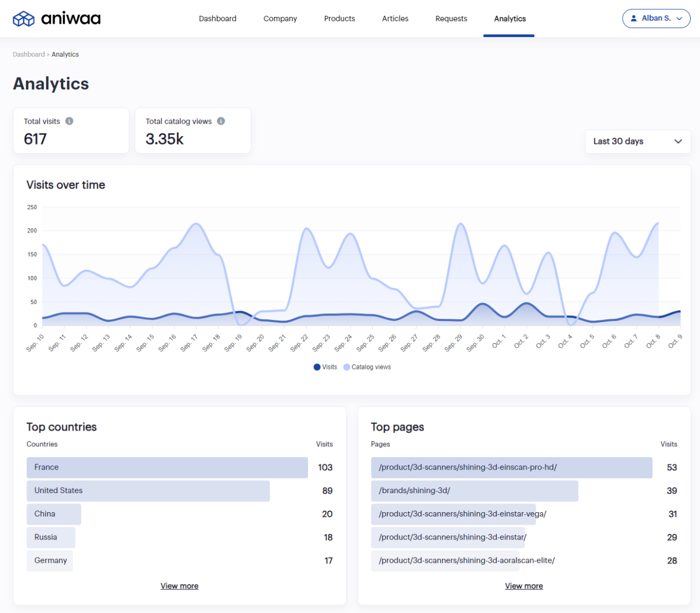Click the einscan-pro-hd page row

(524, 468)
